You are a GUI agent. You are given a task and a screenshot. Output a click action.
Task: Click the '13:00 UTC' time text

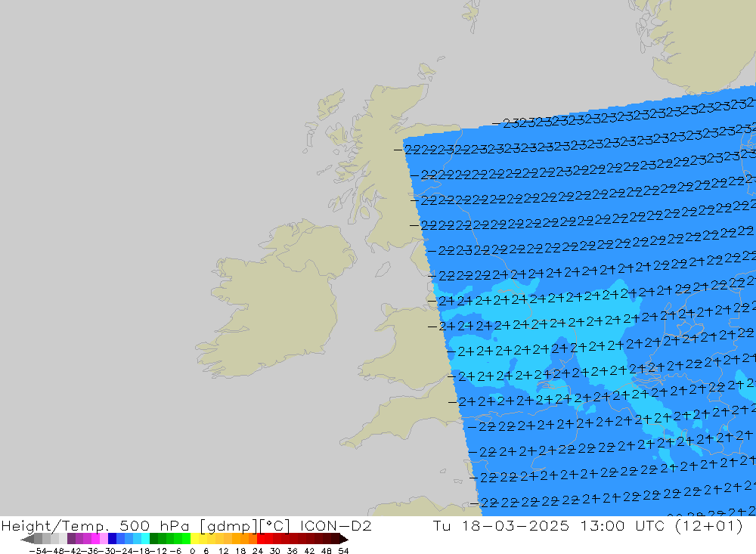[624, 525]
